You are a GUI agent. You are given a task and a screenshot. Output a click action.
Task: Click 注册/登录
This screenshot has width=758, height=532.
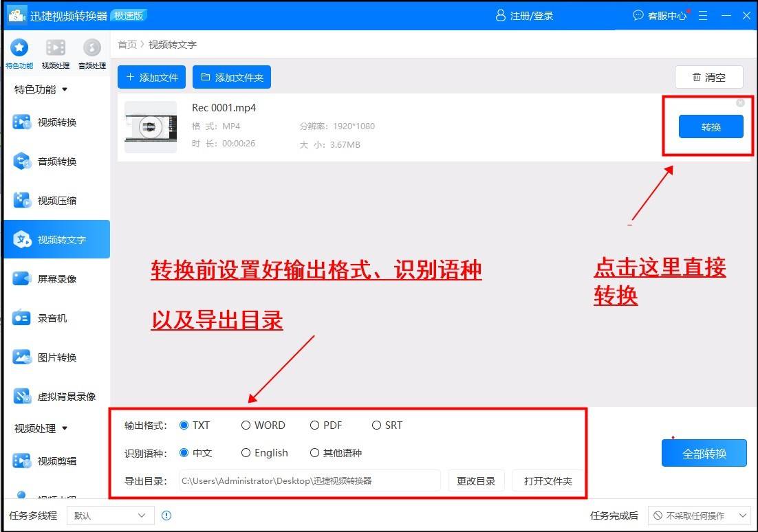click(x=531, y=15)
